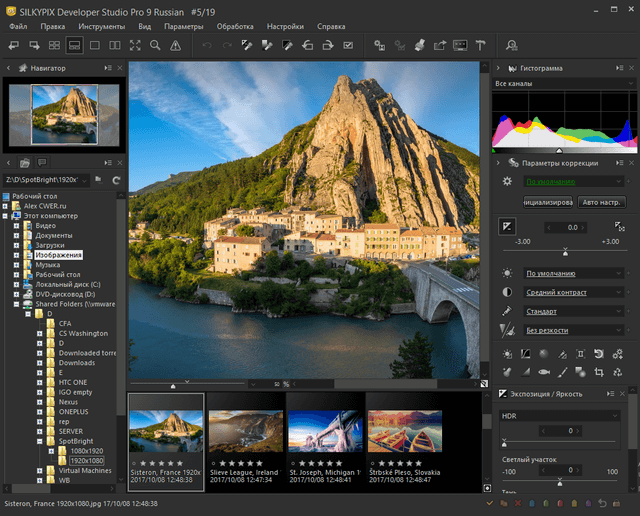
Task: Open the 'Обработка' menu
Action: tap(234, 25)
